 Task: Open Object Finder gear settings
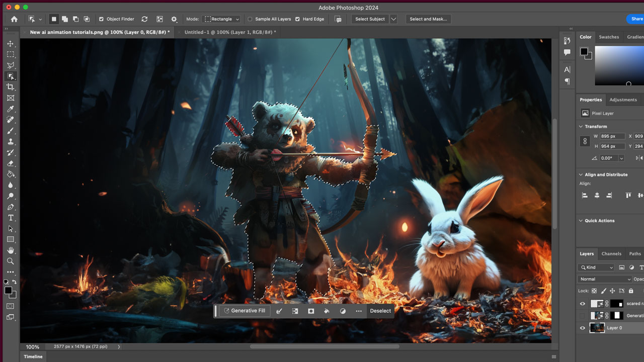(x=174, y=19)
